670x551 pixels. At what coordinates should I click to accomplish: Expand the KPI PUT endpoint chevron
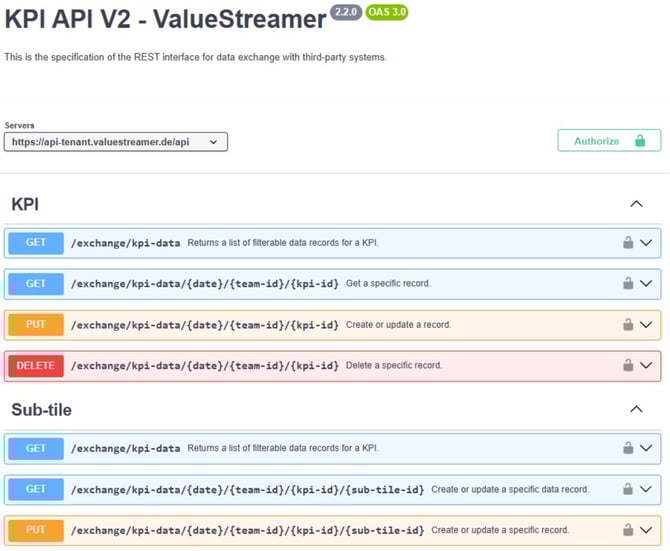pyautogui.click(x=646, y=325)
